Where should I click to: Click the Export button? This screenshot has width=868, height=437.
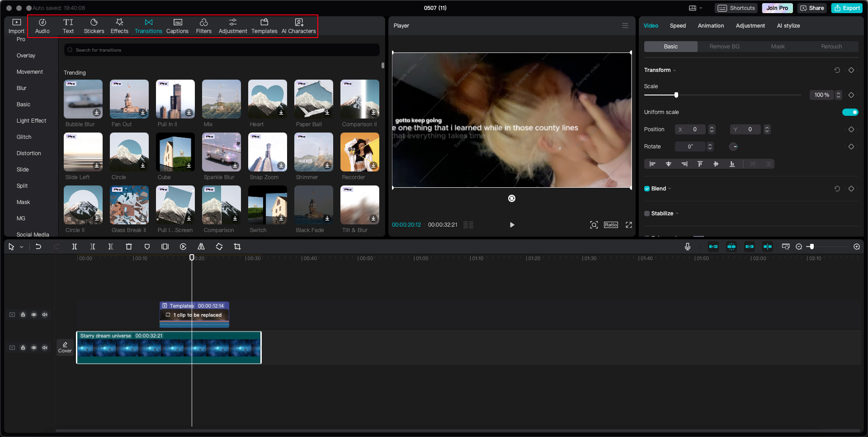846,8
